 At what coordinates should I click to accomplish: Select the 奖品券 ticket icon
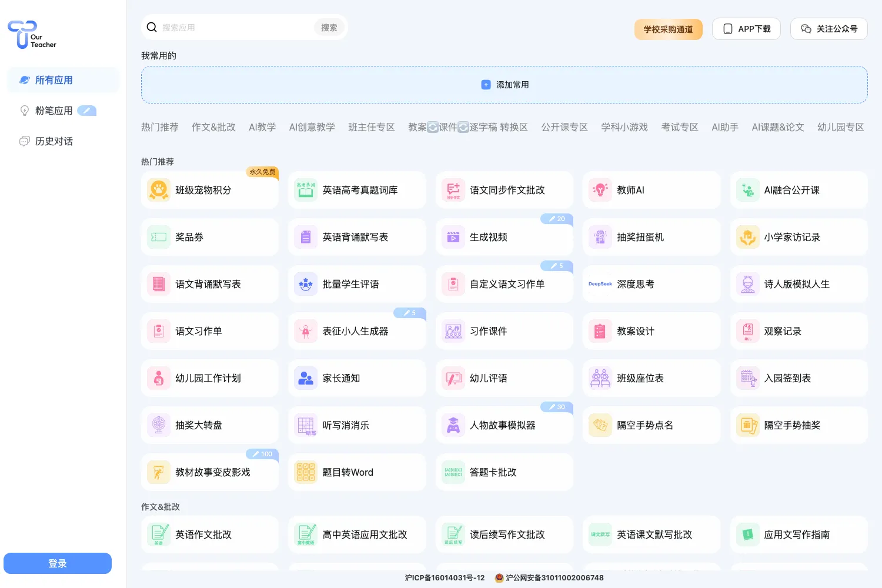point(159,237)
